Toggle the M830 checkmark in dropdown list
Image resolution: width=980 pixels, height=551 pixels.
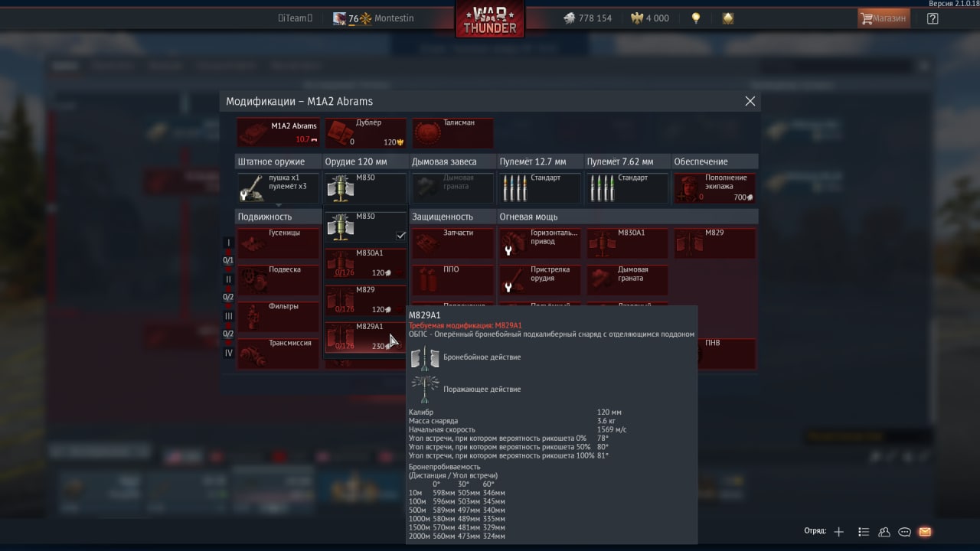[400, 236]
